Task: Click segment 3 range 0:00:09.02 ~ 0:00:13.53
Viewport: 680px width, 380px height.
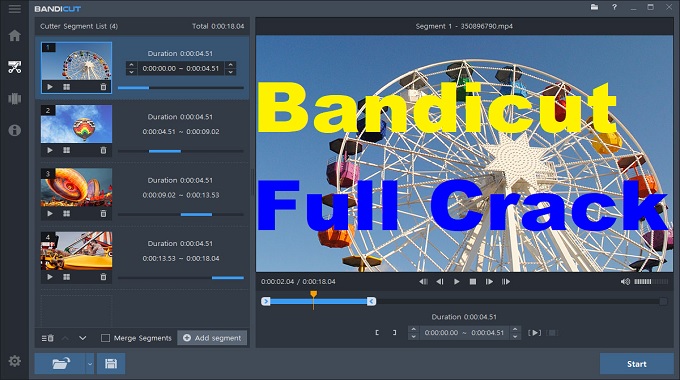Action: coord(181,195)
